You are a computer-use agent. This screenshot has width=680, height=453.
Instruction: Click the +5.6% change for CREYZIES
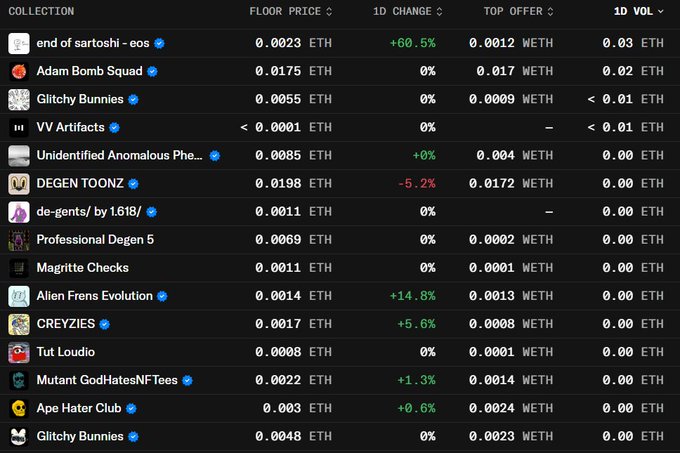pos(416,324)
